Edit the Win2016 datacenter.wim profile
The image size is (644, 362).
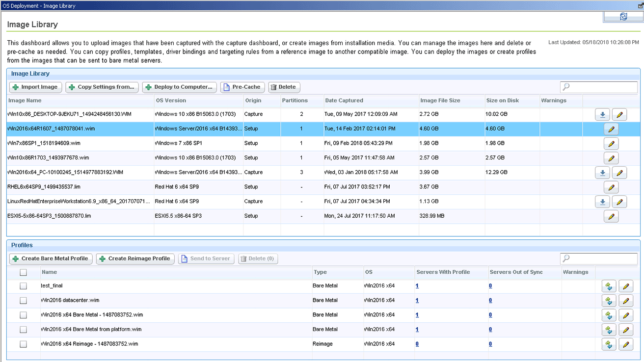coord(626,300)
